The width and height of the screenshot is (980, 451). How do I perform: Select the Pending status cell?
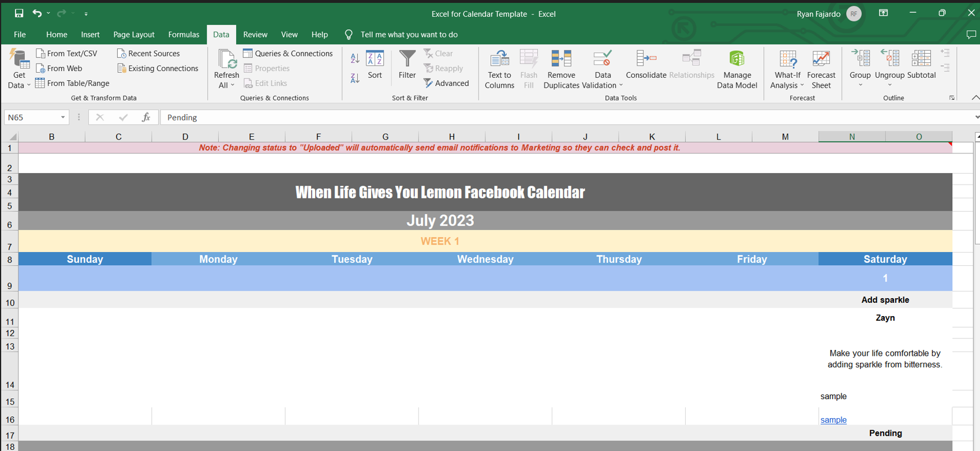885,433
